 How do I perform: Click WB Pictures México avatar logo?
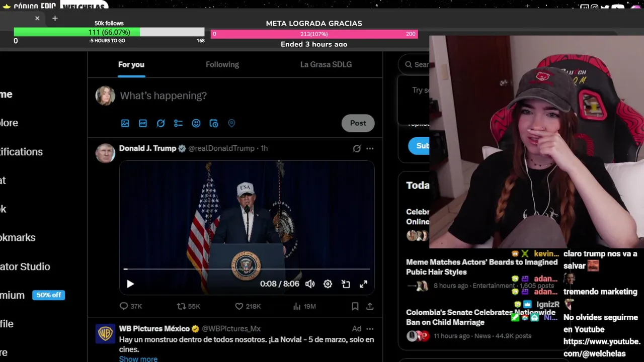105,334
